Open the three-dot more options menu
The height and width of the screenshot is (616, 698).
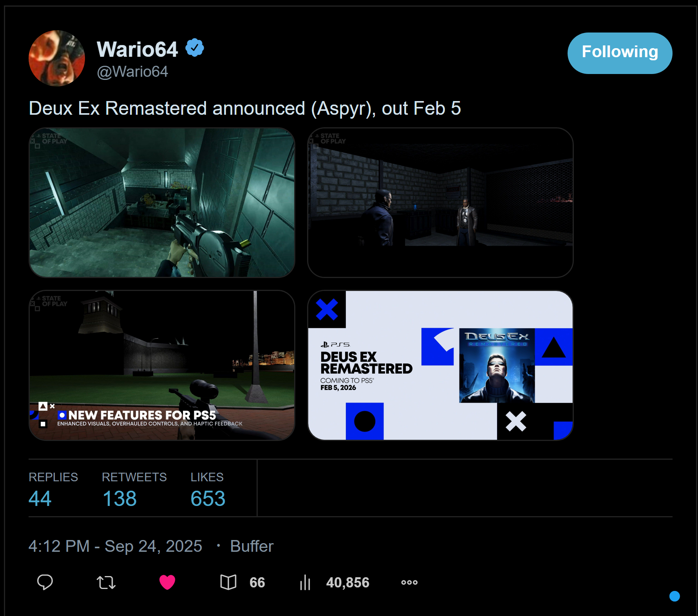(x=409, y=582)
